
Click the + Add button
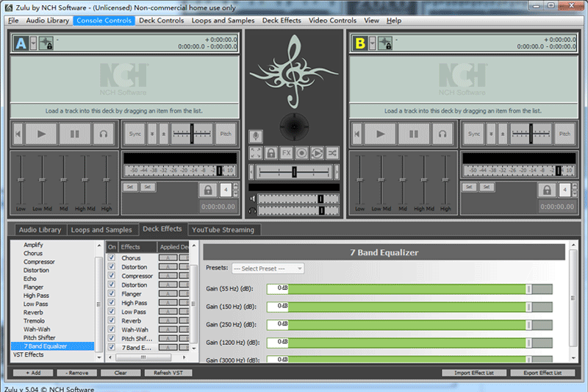point(33,373)
